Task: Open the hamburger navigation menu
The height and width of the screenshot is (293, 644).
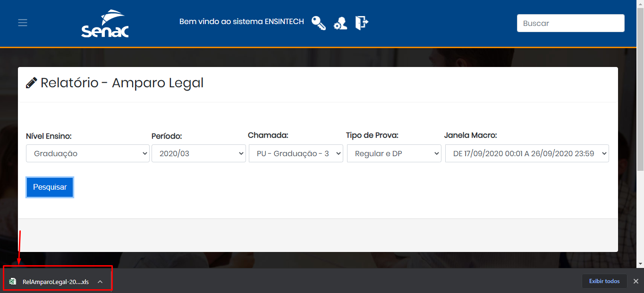Action: pos(23,23)
